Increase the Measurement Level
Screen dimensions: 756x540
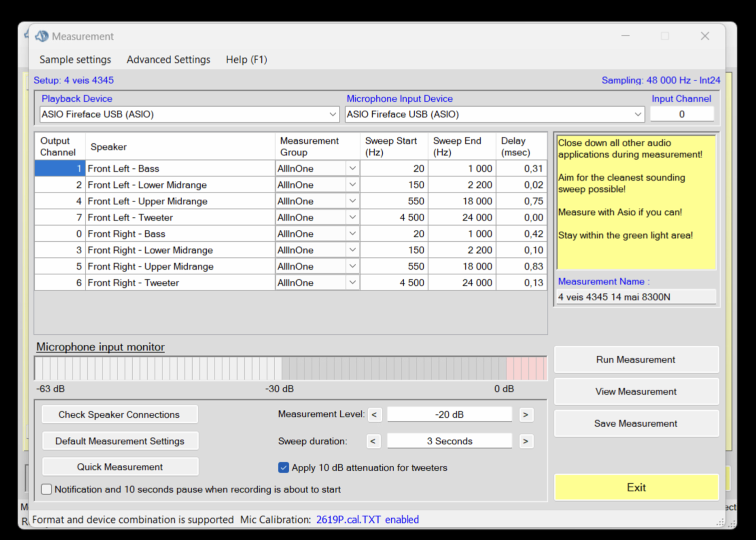click(x=525, y=414)
